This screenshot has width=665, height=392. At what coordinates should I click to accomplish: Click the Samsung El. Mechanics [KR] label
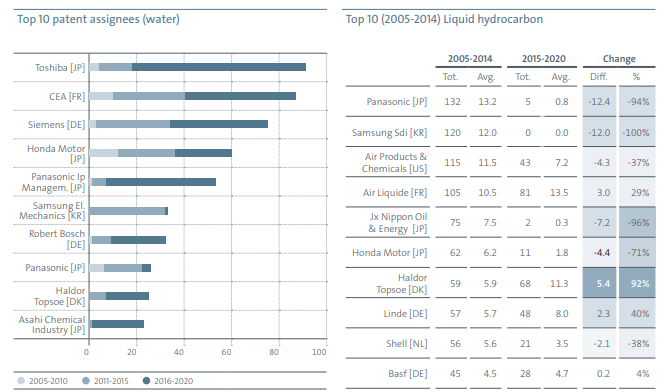pos(52,210)
